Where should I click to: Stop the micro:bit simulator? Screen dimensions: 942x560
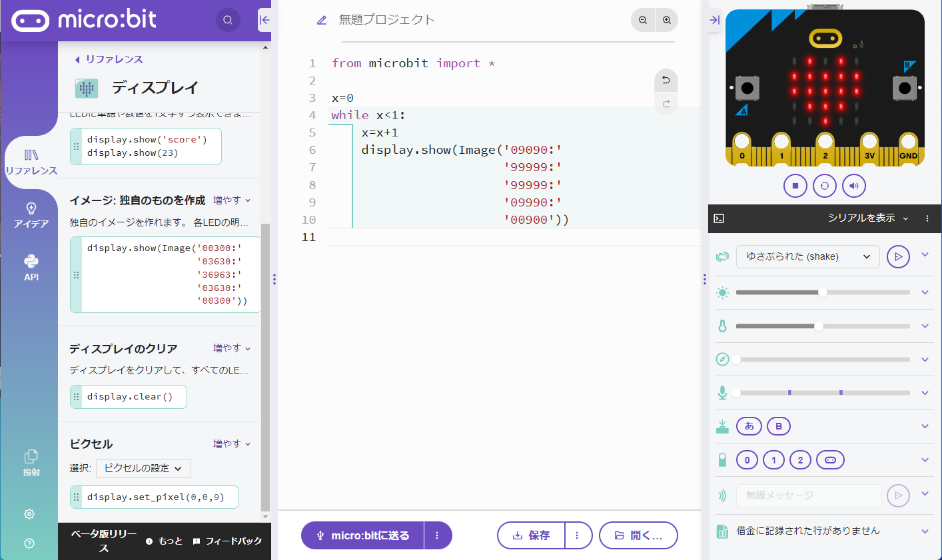tap(795, 186)
